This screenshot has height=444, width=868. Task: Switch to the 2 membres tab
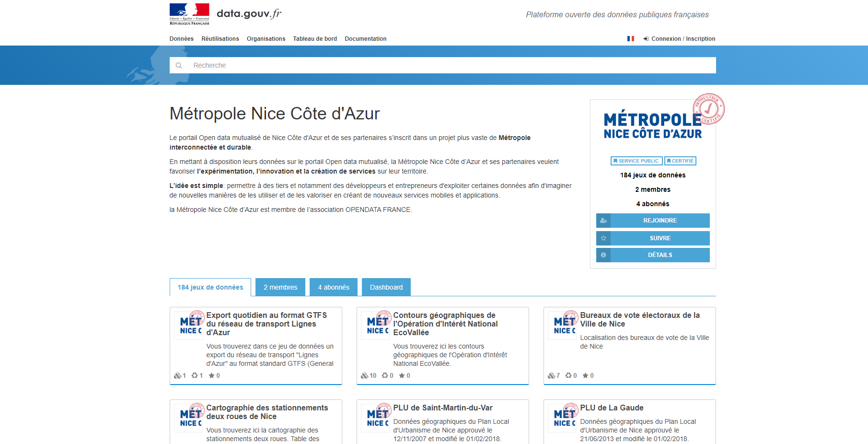click(280, 287)
